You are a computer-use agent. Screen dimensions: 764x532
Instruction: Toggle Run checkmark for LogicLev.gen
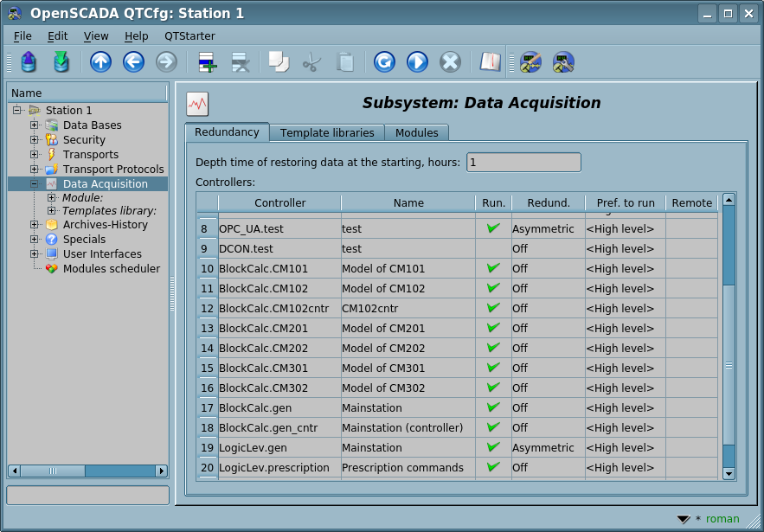point(493,448)
